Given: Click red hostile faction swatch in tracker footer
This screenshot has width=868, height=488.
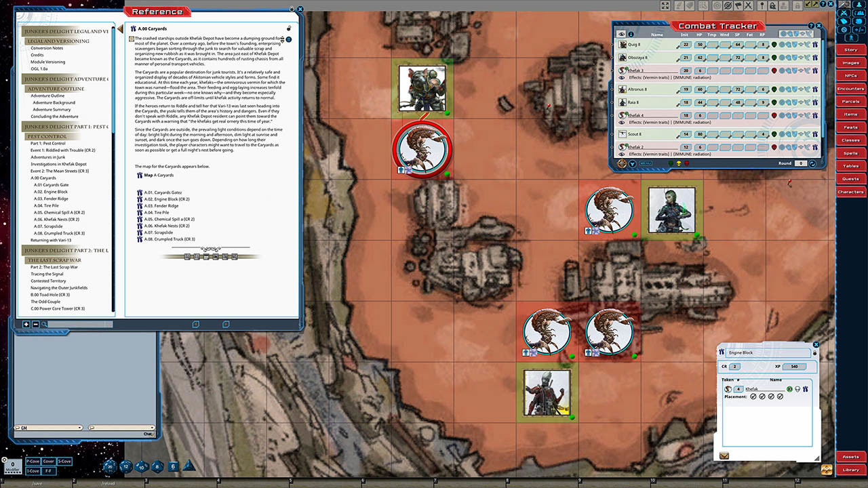Looking at the screenshot, I should [687, 163].
